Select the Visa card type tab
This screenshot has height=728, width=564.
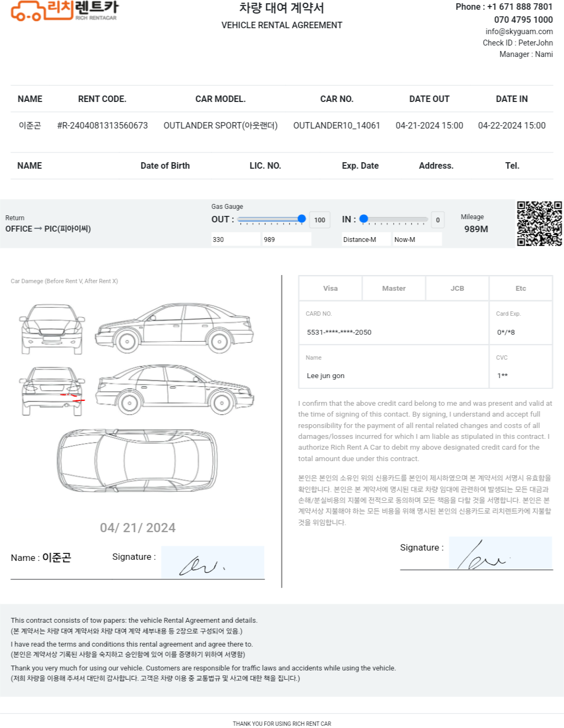click(x=330, y=288)
